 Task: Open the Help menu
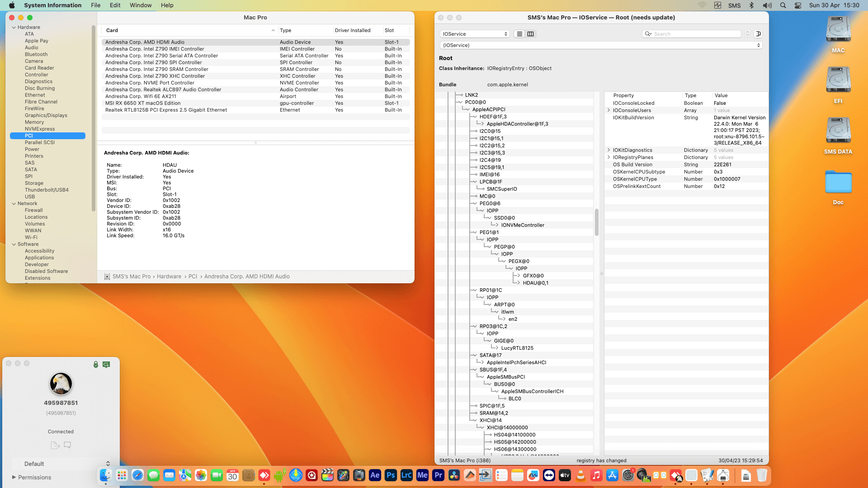click(x=167, y=5)
